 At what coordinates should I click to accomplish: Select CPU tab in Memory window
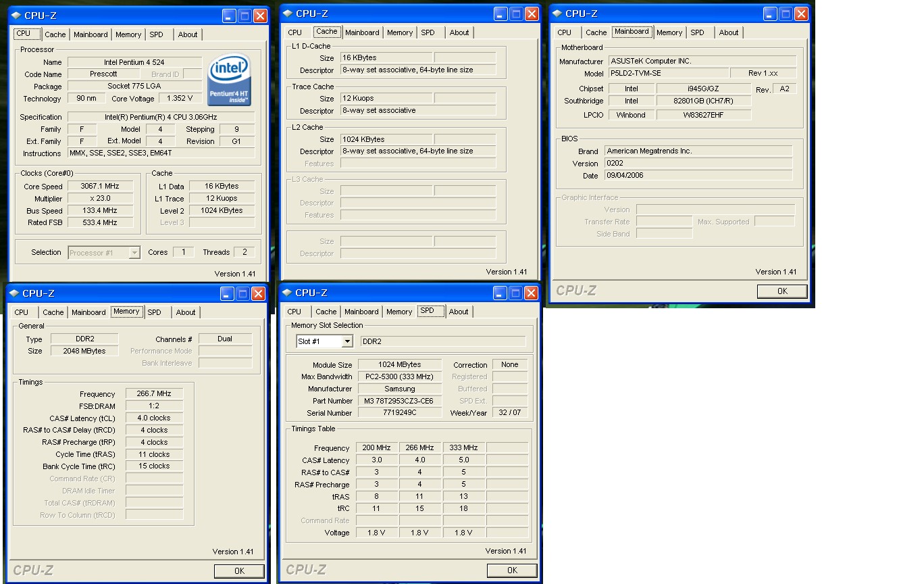pos(22,312)
